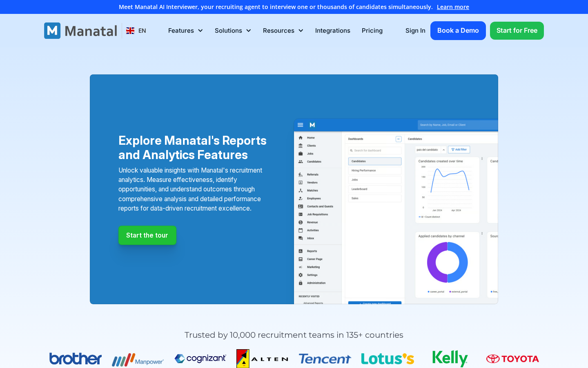Viewport: 588px width, 368px height.
Task: Select the Home icon in the preview sidebar
Action: (301, 138)
